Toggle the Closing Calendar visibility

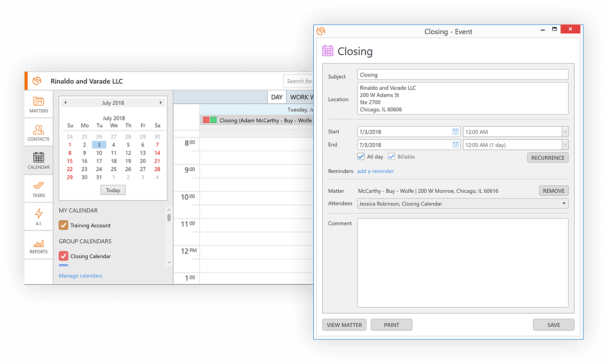pyautogui.click(x=63, y=256)
